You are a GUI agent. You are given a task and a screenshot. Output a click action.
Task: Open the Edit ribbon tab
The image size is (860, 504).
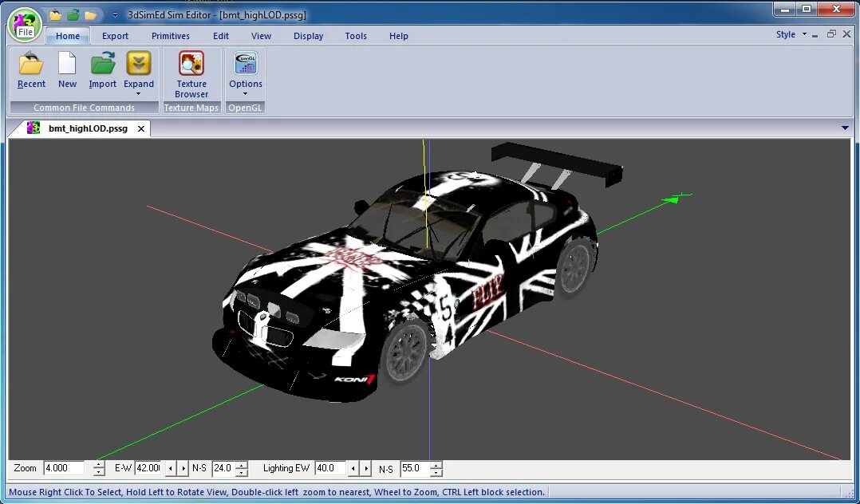(221, 36)
